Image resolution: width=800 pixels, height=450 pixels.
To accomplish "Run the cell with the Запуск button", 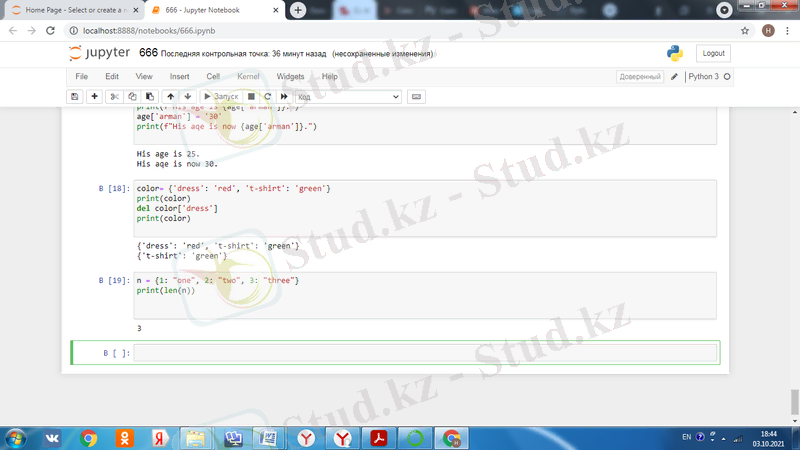I will (x=221, y=96).
